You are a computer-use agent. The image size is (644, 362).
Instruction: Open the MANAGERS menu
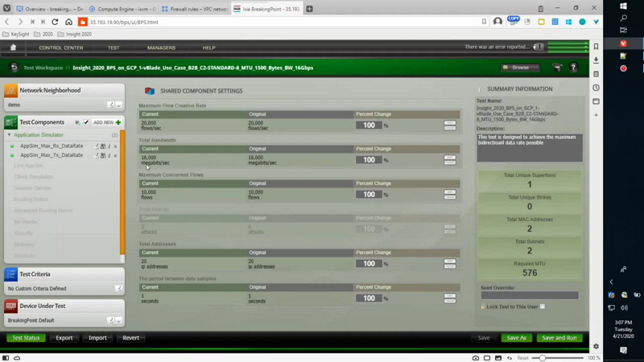(x=161, y=47)
